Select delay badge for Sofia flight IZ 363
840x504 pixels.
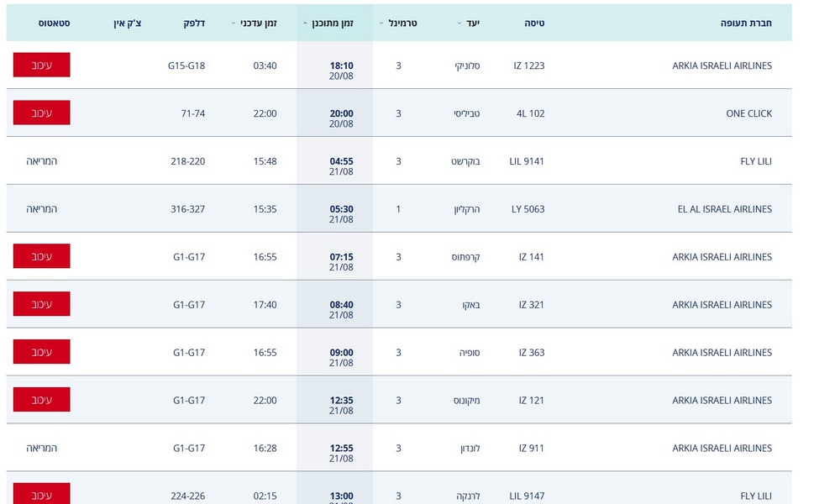tap(42, 351)
